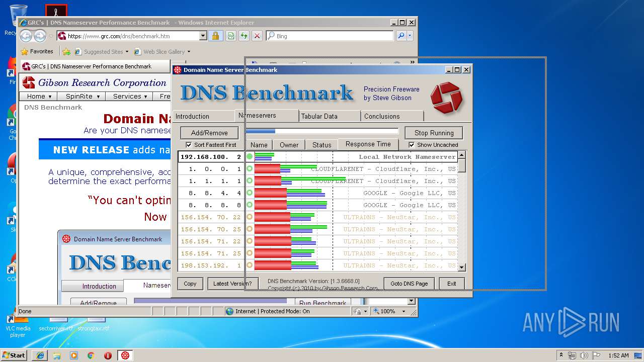Image resolution: width=644 pixels, height=362 pixels.
Task: Select the VLC media player desktop icon
Action: tap(18, 324)
